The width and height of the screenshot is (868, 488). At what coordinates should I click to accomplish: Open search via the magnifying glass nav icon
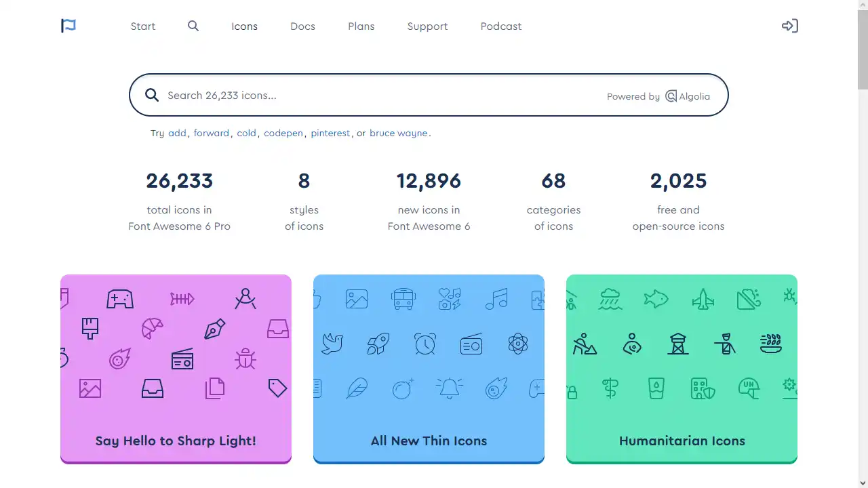pyautogui.click(x=193, y=26)
